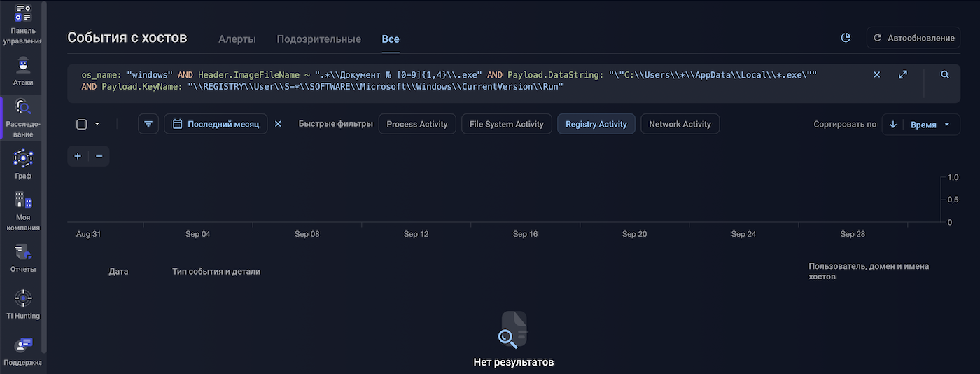The width and height of the screenshot is (980, 374).
Task: Tick the select-all events checkbox
Action: click(81, 124)
